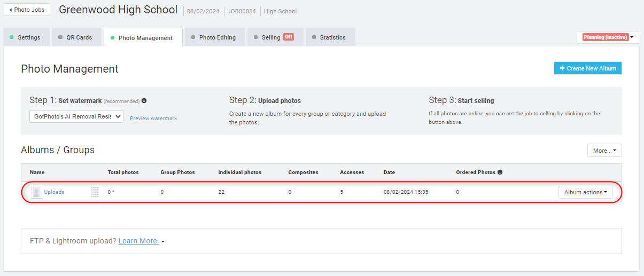Open the Selling tab

(275, 37)
